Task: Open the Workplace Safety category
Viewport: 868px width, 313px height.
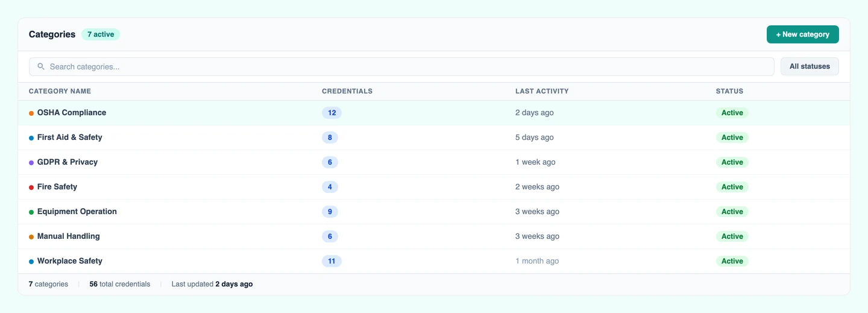Action: (70, 261)
